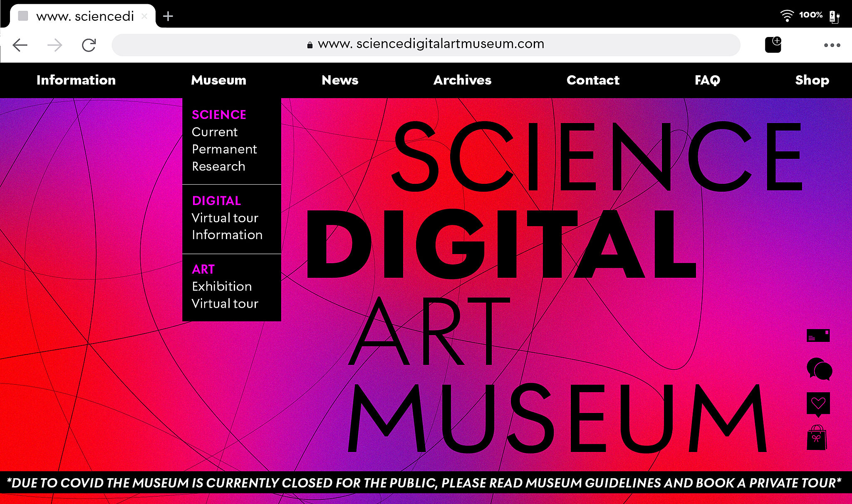
Task: Open the Information menu item
Action: pyautogui.click(x=76, y=80)
